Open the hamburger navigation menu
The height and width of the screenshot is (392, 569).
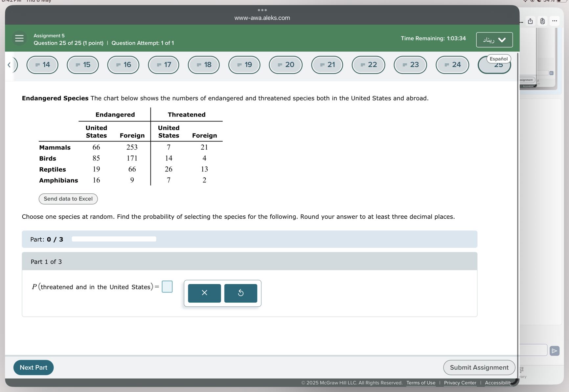pyautogui.click(x=19, y=38)
